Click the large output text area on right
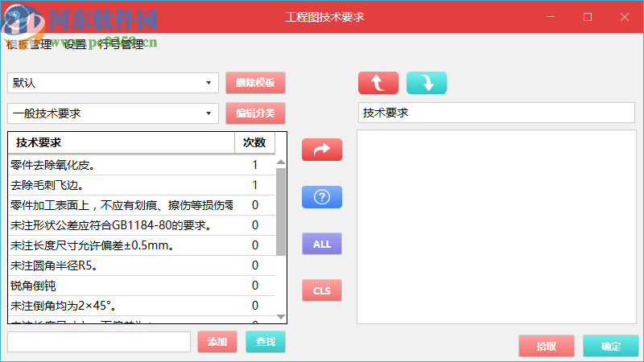The image size is (644, 362). [x=497, y=227]
